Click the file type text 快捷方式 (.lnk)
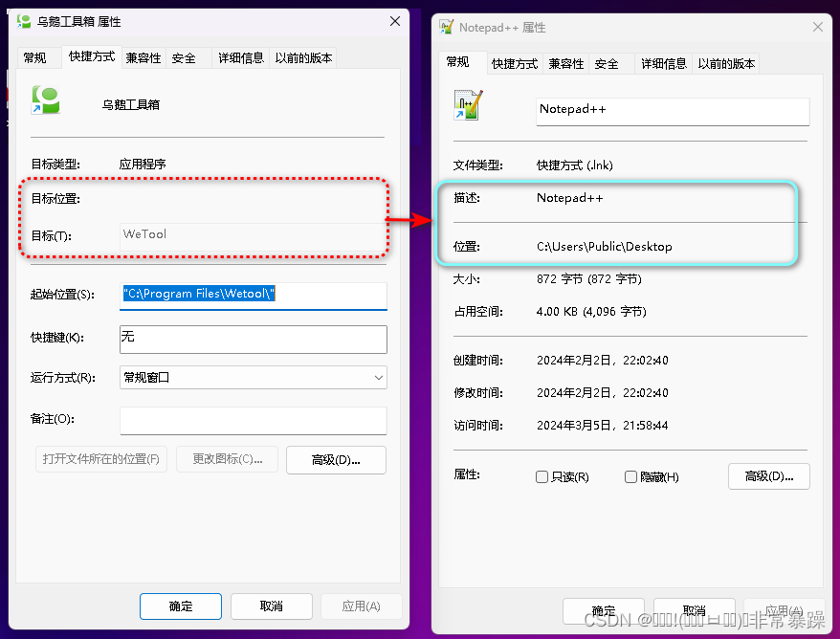 click(x=575, y=165)
